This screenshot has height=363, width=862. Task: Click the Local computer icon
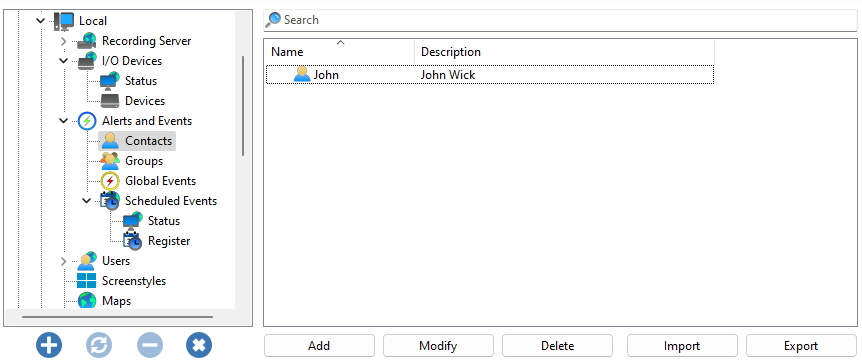[x=64, y=21]
